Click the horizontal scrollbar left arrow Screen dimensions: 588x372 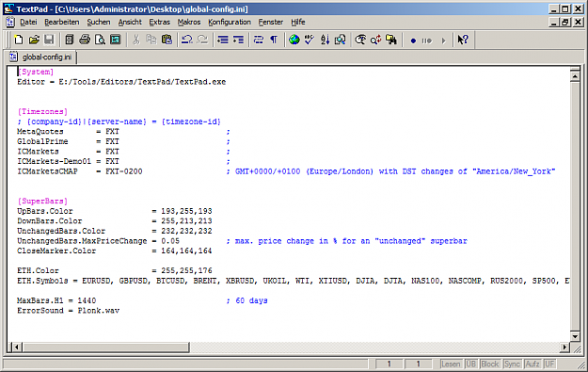pyautogui.click(x=16, y=348)
